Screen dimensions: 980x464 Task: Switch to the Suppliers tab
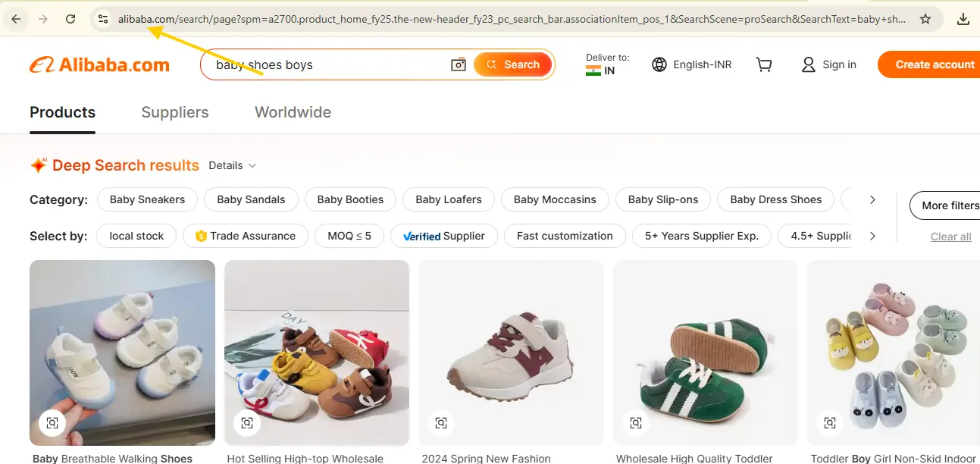click(175, 112)
